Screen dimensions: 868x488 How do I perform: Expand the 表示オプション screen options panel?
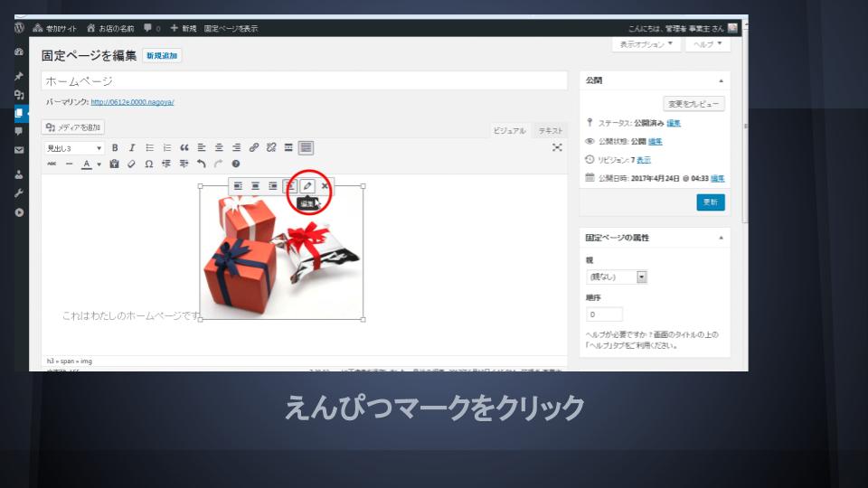coord(645,44)
